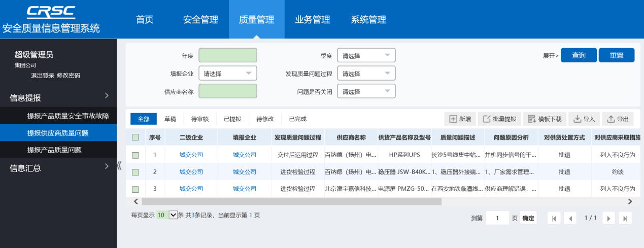The height and width of the screenshot is (248, 644).
Task: Go to the last page of results
Action: 625,218
